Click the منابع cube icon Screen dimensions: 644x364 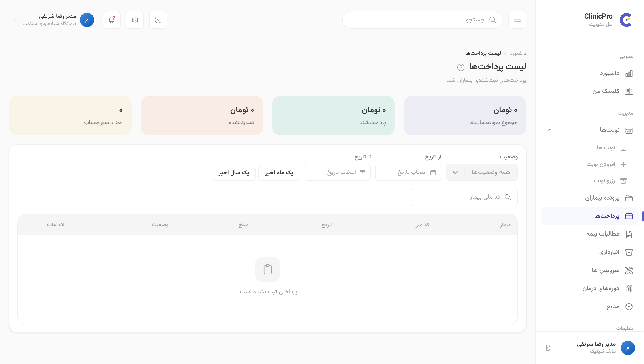point(629,307)
